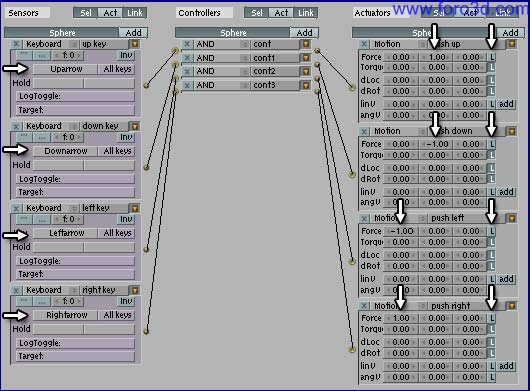This screenshot has width=530, height=391.
Task: Click the push down actuator input link socket
Action: (x=352, y=174)
